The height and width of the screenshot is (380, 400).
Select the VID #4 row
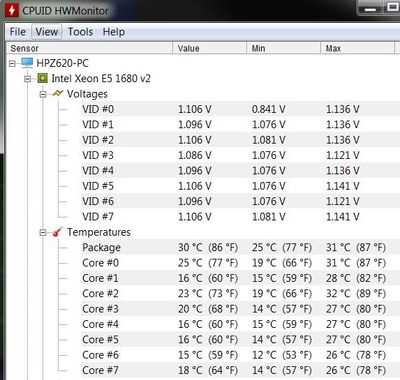[x=240, y=170]
